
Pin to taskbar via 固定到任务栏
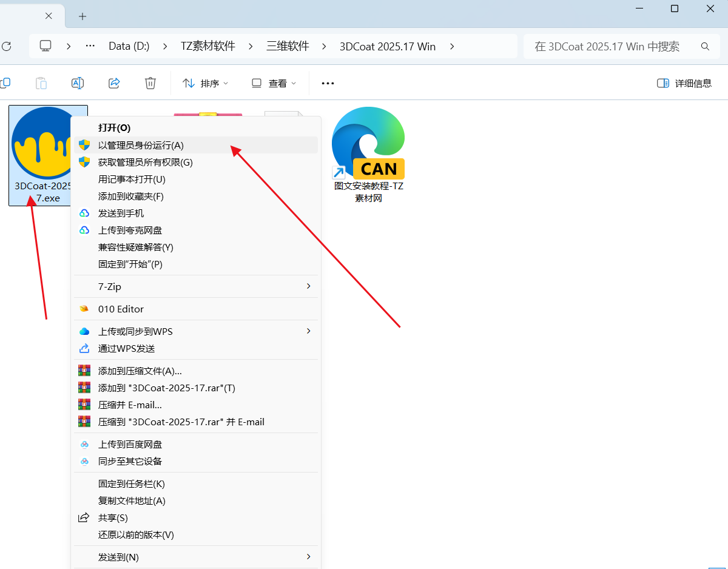[196, 483]
